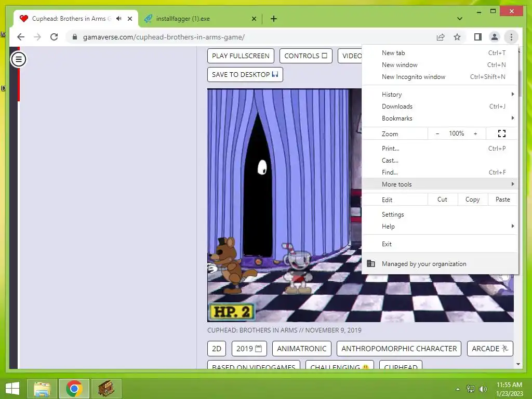
Task: Expand the Help submenu
Action: [440, 227]
